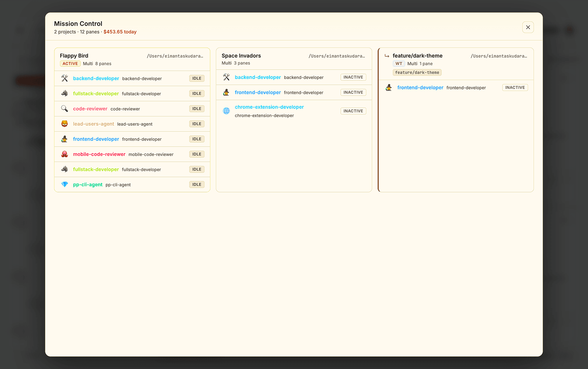Click the magnifying glass icon of code-reviewer
588x369 pixels.
[x=65, y=108]
